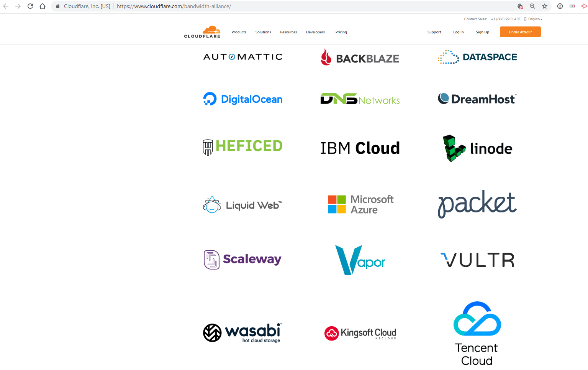
Task: Call the Contact Sales phone number
Action: click(x=506, y=19)
